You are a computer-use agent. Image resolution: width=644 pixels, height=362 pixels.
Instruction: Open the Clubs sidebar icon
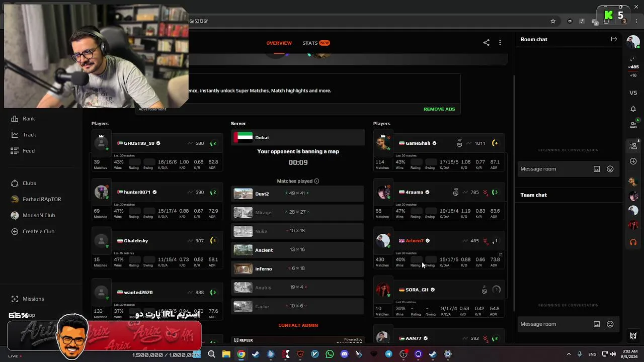15,183
